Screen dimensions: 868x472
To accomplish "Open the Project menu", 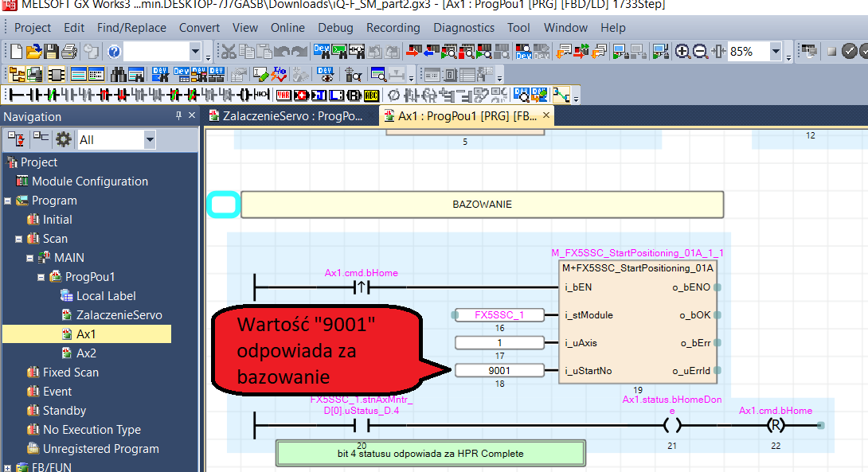I will click(x=32, y=28).
